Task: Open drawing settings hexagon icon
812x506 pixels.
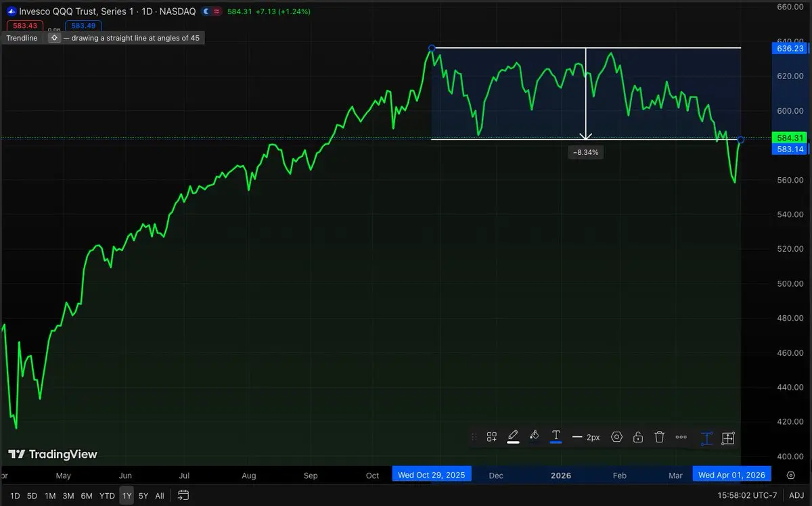Action: [616, 437]
